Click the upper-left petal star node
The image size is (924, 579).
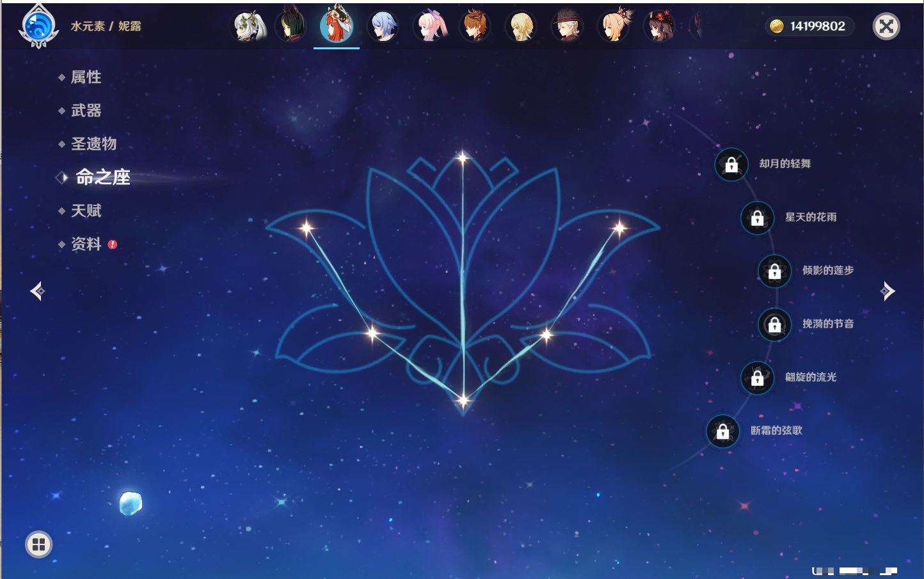(307, 228)
